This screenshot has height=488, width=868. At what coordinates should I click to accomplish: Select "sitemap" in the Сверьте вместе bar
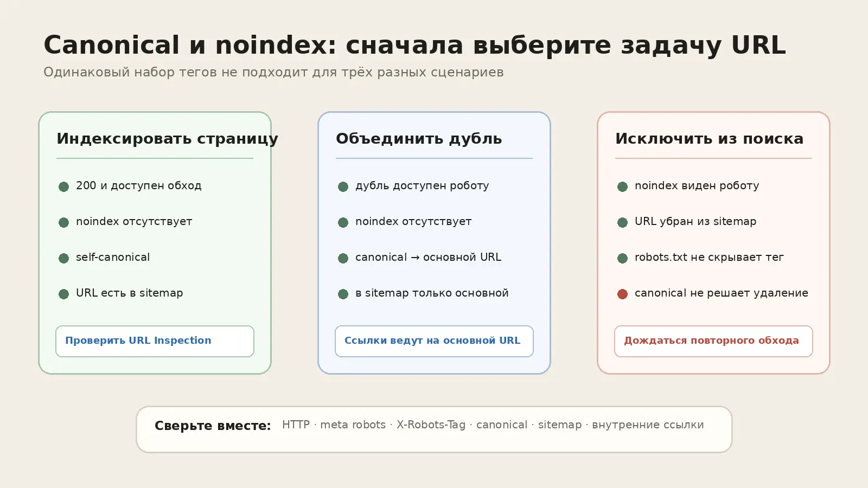[x=560, y=425]
